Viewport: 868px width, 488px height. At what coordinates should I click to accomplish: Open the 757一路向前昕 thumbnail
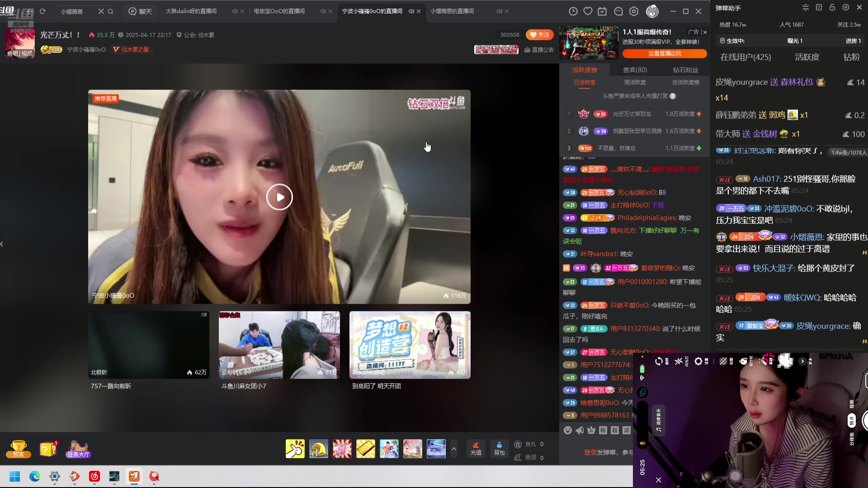(149, 345)
